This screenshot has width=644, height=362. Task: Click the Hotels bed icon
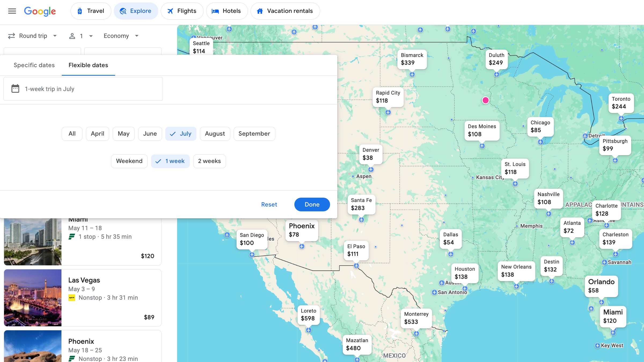(x=215, y=11)
